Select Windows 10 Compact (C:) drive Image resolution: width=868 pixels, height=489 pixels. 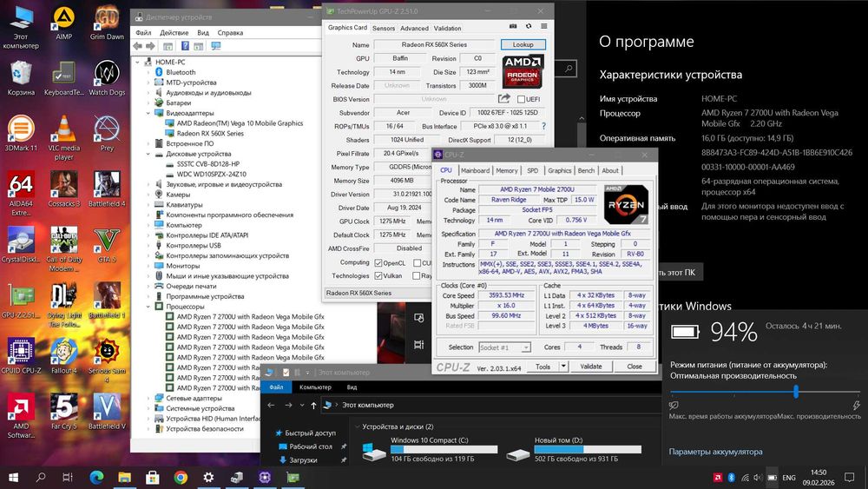pyautogui.click(x=430, y=449)
